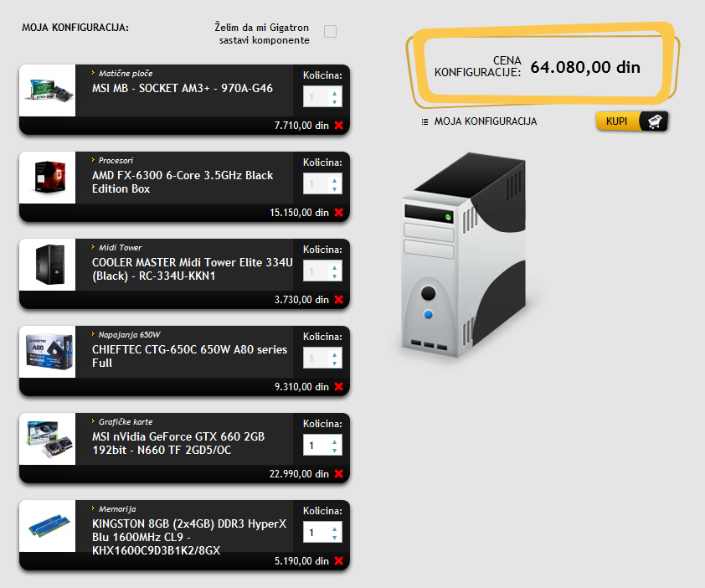Remove Kingston 8GB memory with red X
Screen dimensions: 705x588
tap(339, 561)
